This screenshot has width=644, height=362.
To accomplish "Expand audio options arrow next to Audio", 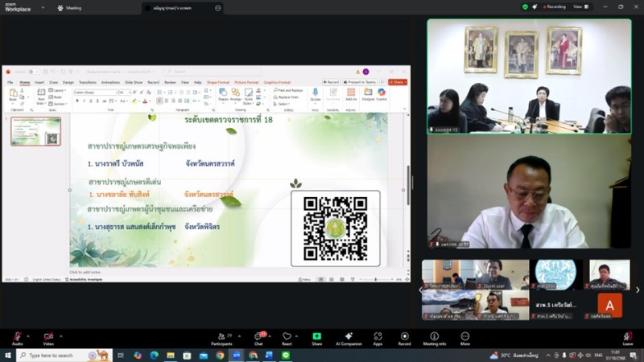I will 28,335.
